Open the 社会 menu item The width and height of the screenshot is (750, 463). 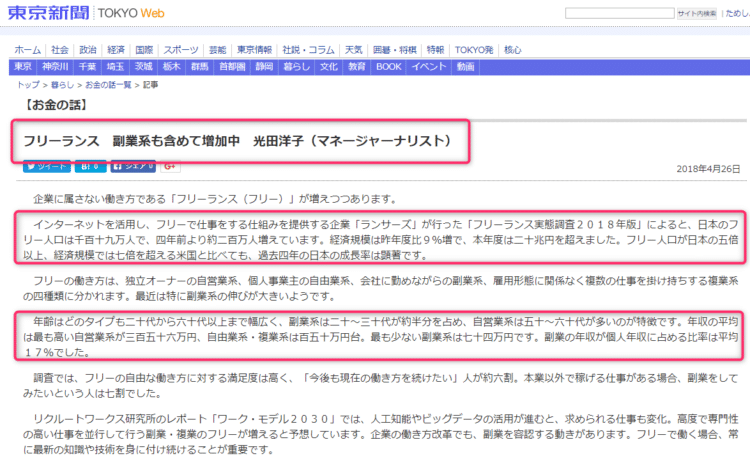point(60,49)
